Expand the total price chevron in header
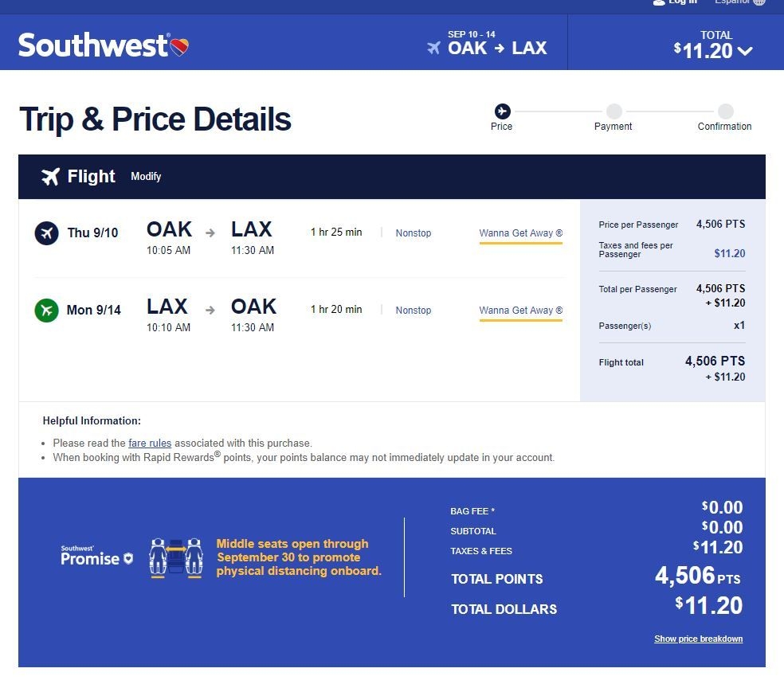 745,51
